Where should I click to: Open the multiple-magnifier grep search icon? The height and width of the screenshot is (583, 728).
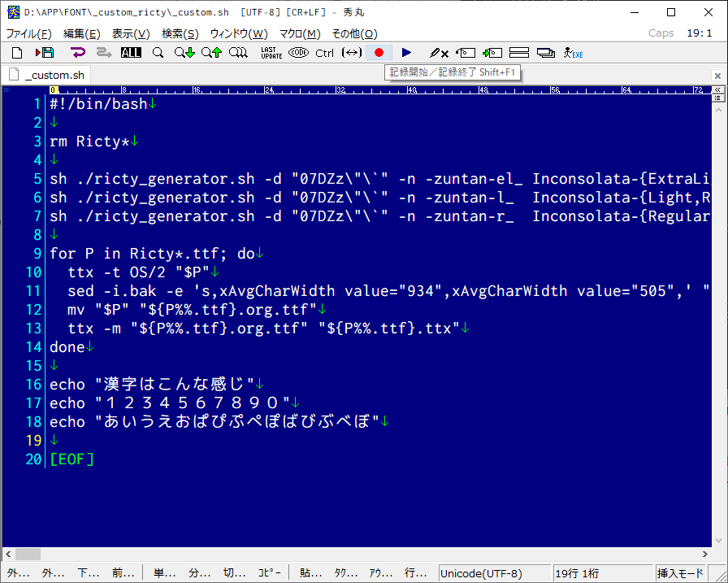coord(238,53)
